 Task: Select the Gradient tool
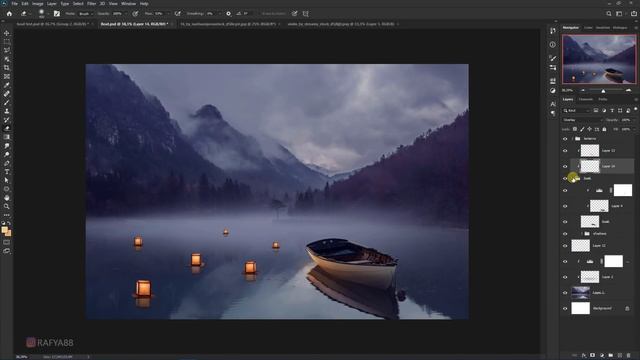coord(7,137)
